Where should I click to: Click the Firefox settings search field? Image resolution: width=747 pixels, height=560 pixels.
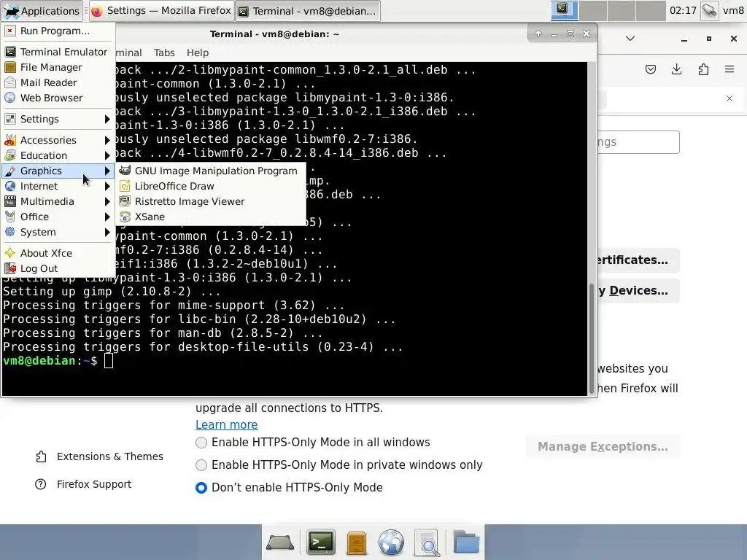click(x=638, y=142)
